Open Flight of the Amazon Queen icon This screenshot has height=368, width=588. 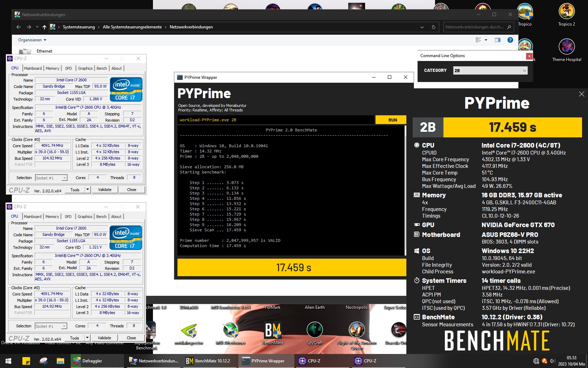click(x=357, y=335)
